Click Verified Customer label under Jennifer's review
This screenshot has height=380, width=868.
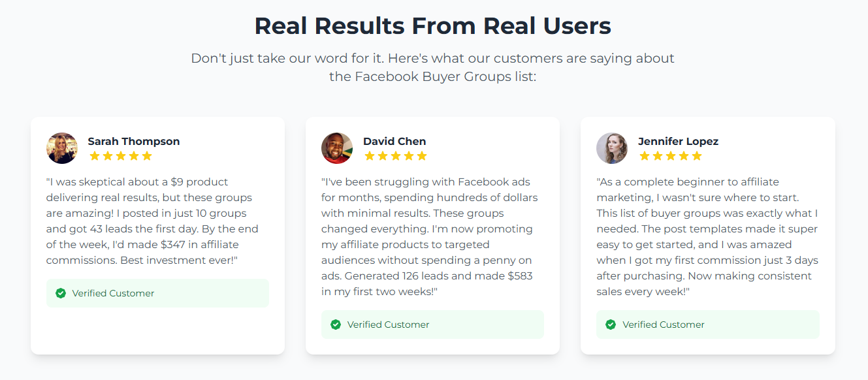[x=663, y=325]
